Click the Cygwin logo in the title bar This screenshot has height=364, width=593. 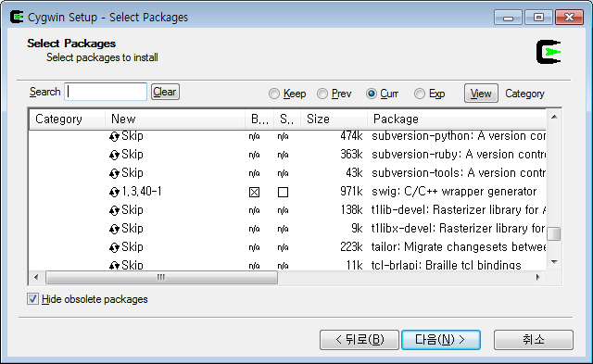pyautogui.click(x=17, y=17)
